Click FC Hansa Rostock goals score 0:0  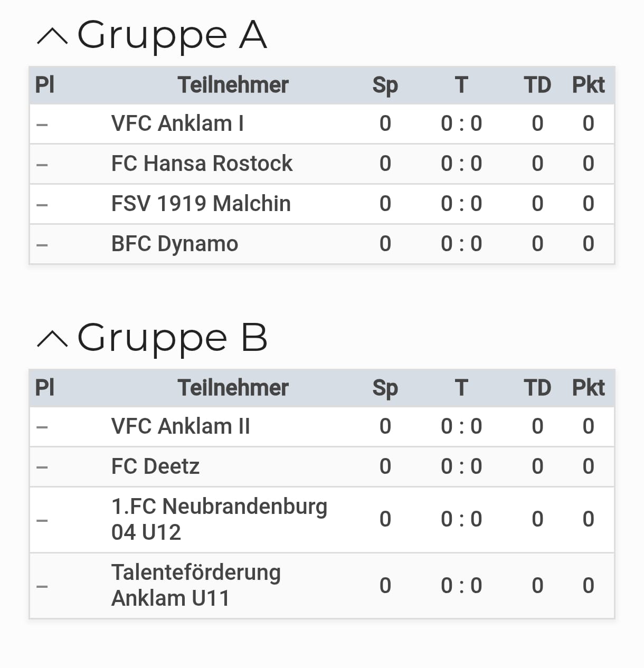tap(461, 164)
